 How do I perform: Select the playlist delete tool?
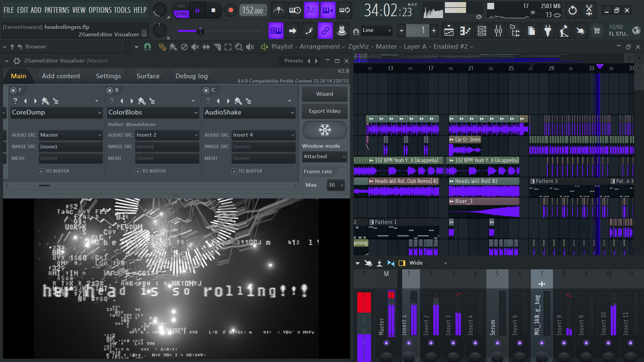pyautogui.click(x=184, y=47)
